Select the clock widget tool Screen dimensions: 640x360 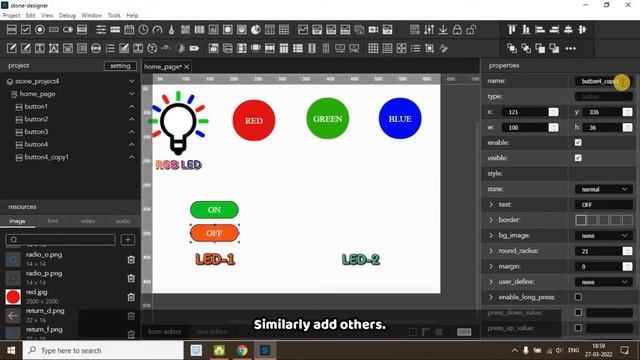tap(143, 29)
